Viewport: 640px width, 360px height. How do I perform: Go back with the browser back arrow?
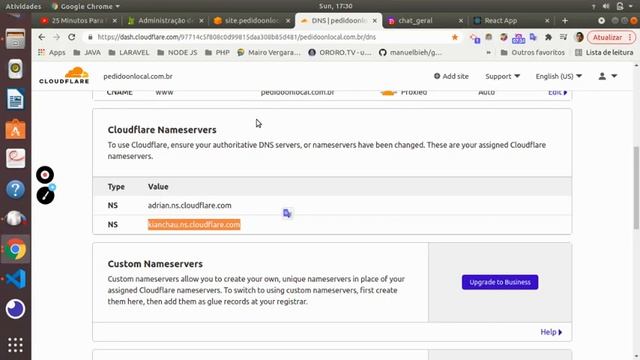click(x=42, y=37)
